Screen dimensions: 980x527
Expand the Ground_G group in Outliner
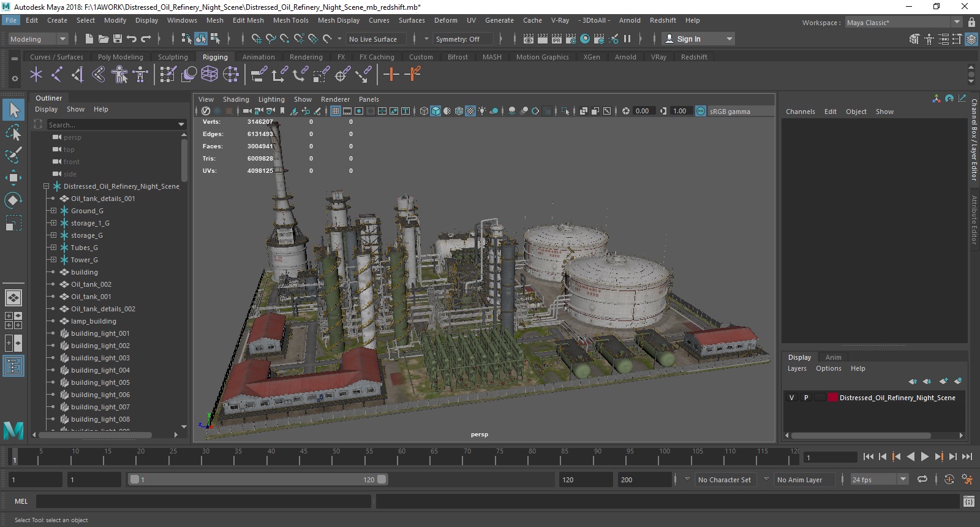[x=53, y=211]
